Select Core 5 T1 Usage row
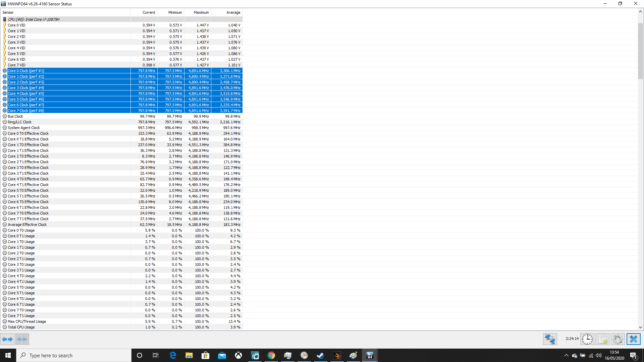644x362 pixels. coord(121,293)
